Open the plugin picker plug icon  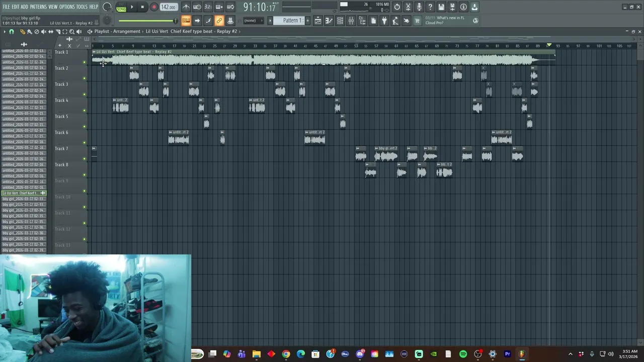(x=384, y=21)
